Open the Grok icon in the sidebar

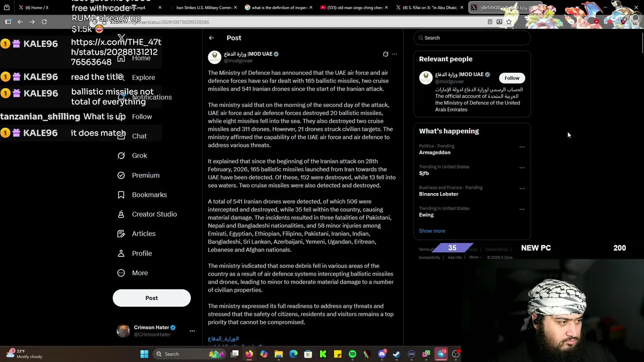click(121, 155)
